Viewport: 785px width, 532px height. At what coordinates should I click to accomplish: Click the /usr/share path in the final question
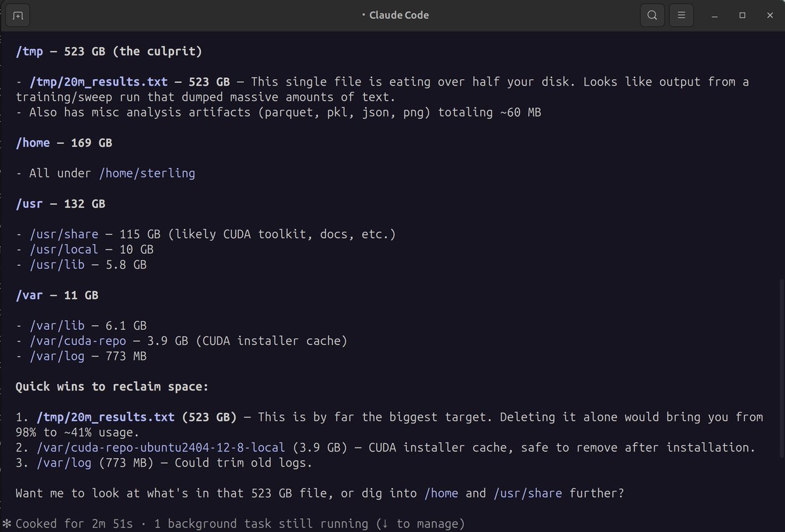[x=527, y=493]
